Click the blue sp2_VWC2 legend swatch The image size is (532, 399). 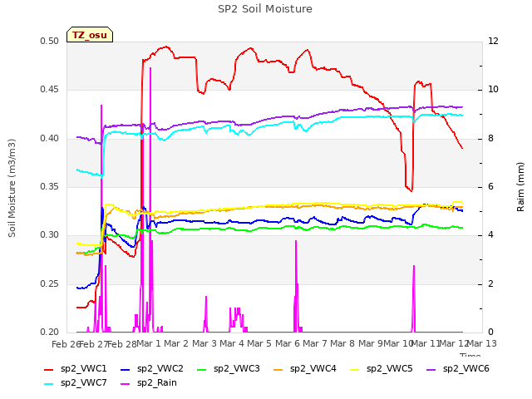tap(126, 370)
